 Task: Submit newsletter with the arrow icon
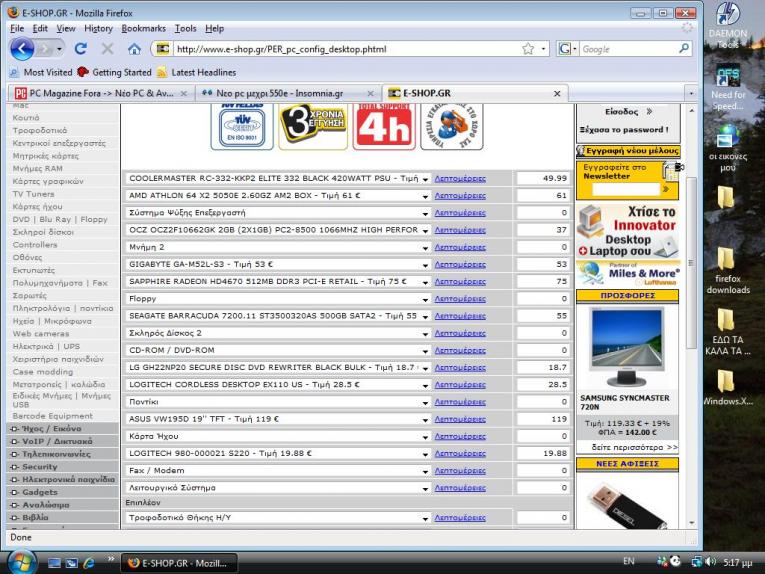point(666,189)
